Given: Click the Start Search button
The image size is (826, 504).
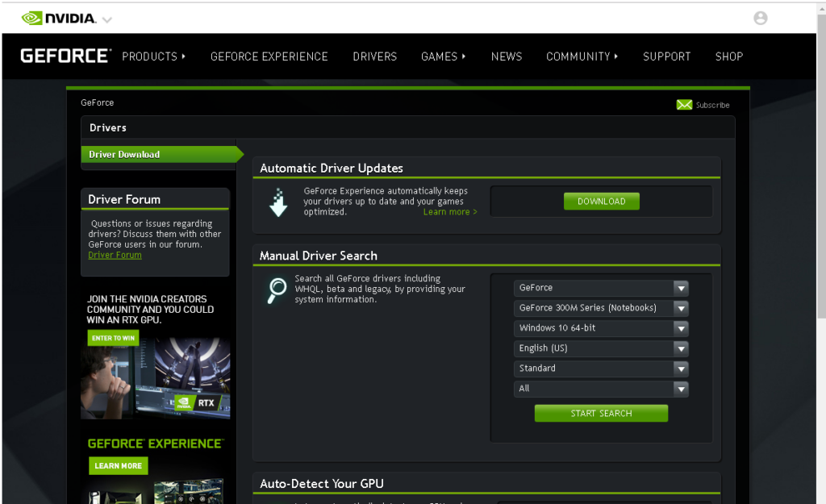Looking at the screenshot, I should click(x=601, y=414).
